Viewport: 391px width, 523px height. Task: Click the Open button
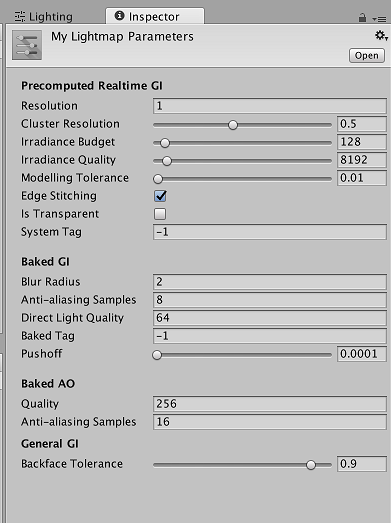pyautogui.click(x=367, y=55)
